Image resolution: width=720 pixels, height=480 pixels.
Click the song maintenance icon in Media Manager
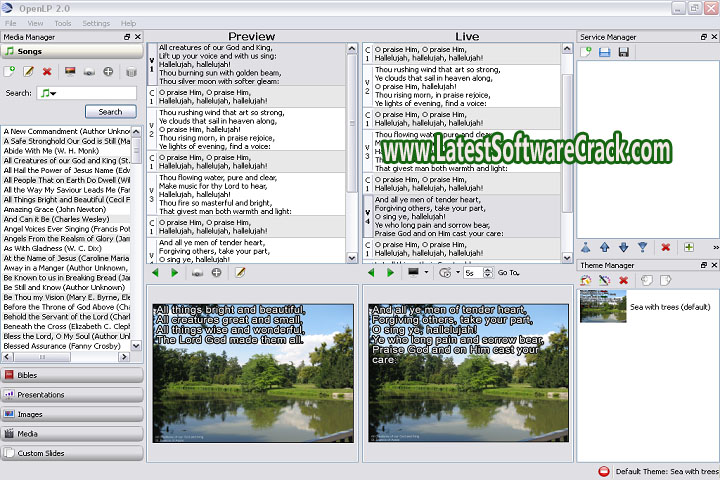tap(131, 72)
